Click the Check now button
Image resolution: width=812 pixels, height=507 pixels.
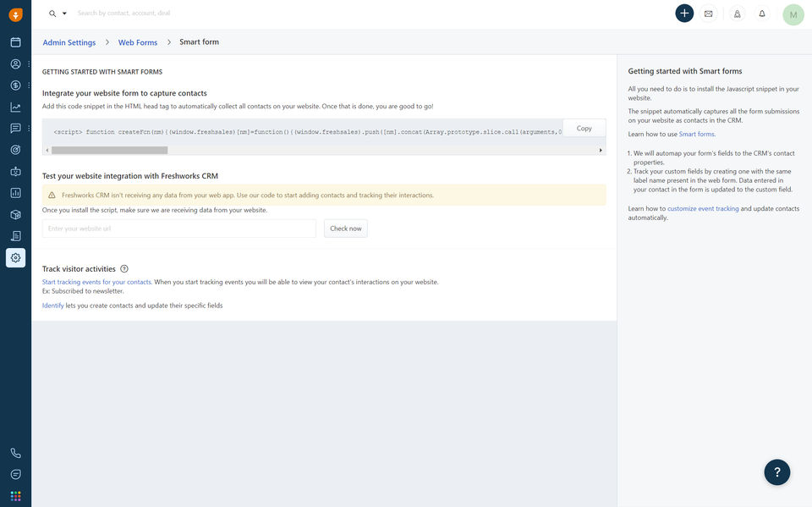pos(345,229)
